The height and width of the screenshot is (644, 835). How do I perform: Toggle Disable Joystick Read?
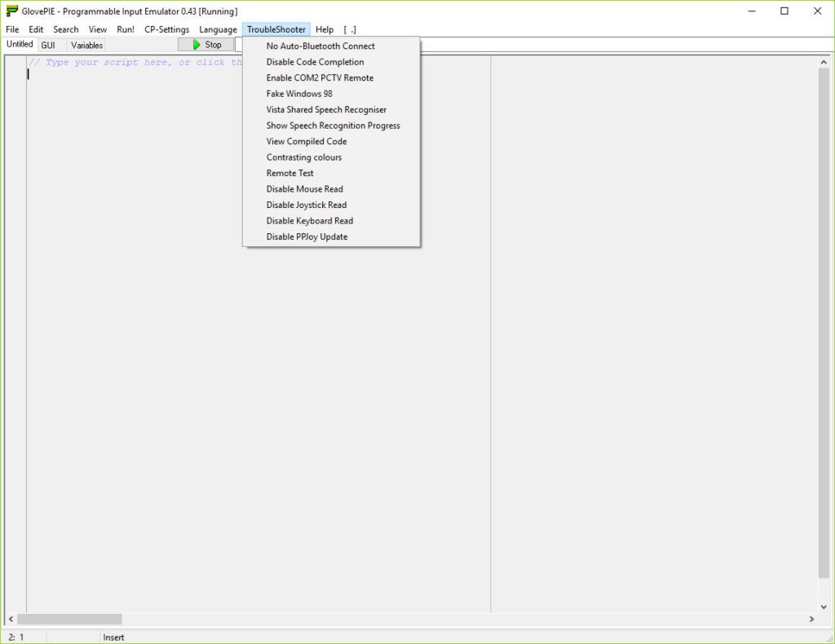click(x=331, y=205)
